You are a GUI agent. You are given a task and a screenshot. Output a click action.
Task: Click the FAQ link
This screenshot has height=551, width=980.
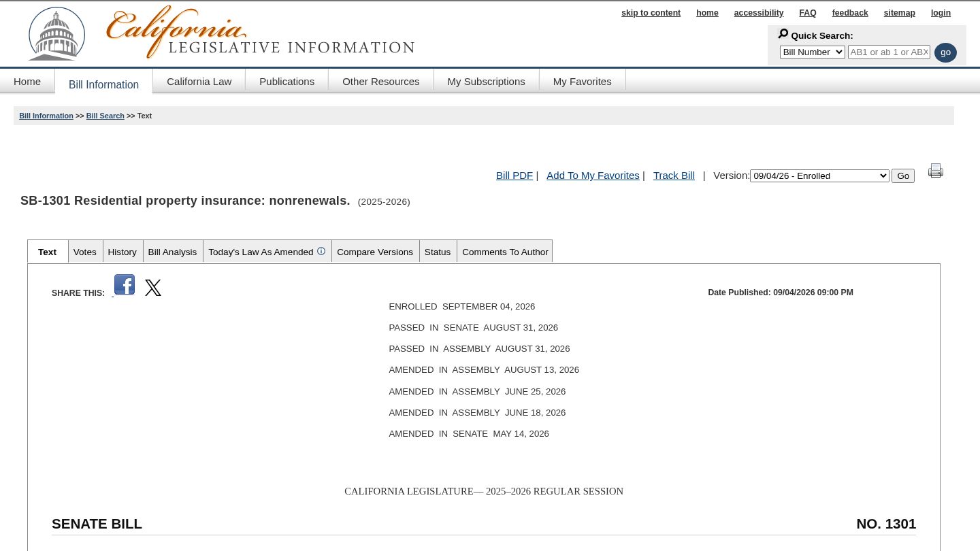pos(808,13)
